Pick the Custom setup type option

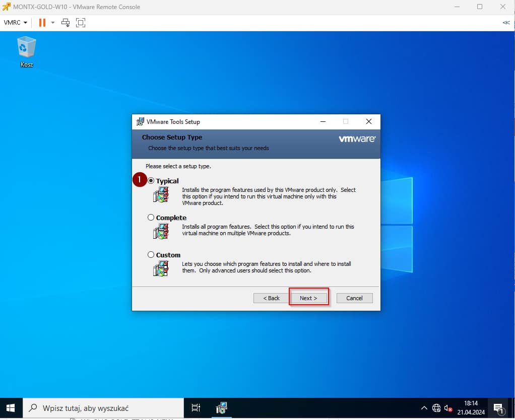[x=151, y=255]
